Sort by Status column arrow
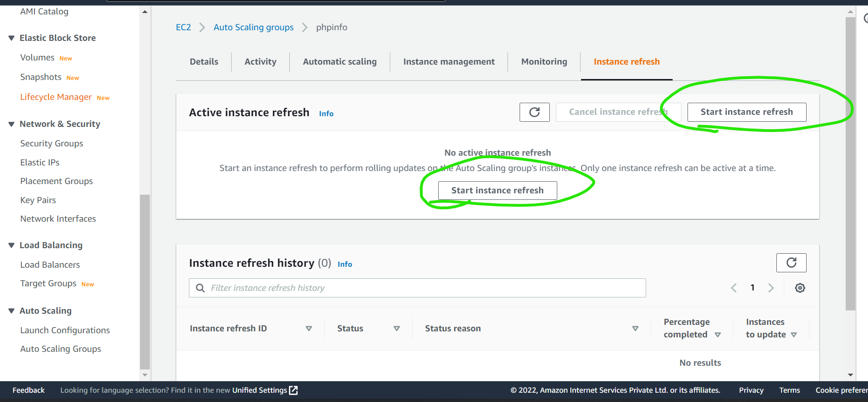Screen dimensions: 868x402 click(397, 329)
